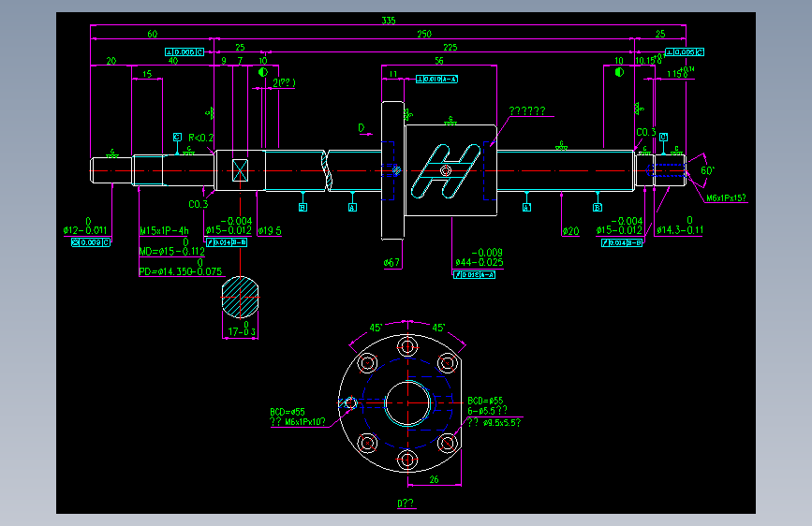Select the 11 flange thickness dimension

tap(393, 74)
